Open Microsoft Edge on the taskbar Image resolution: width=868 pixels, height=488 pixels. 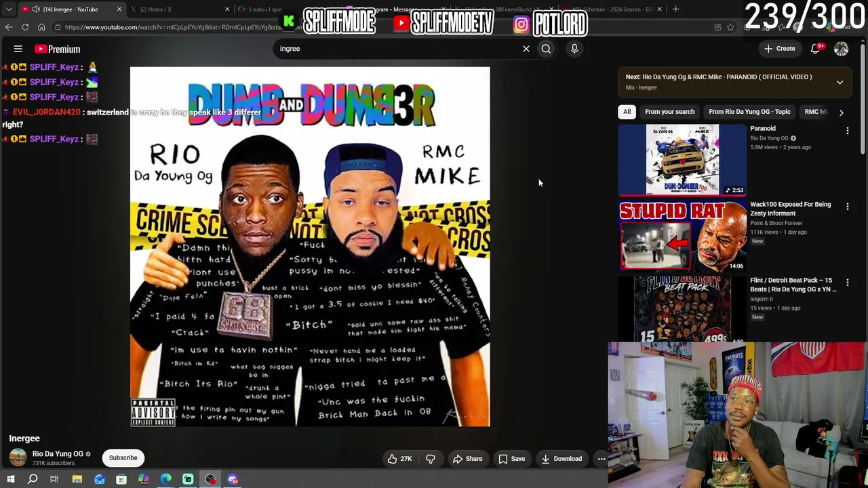(165, 480)
